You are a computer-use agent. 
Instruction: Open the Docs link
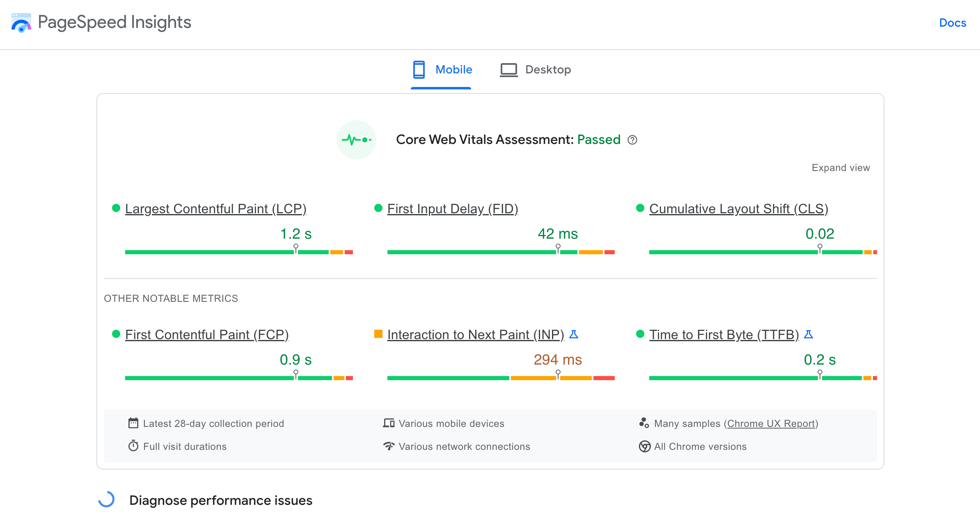(x=952, y=23)
